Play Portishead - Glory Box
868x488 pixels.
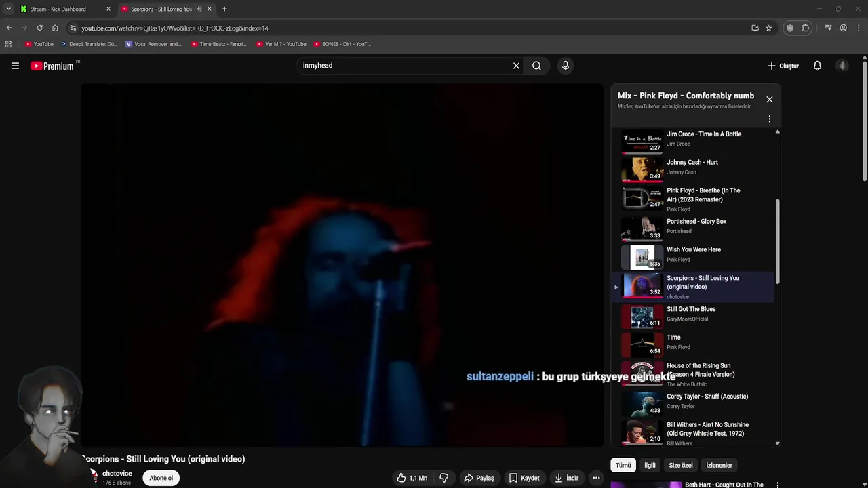point(692,228)
